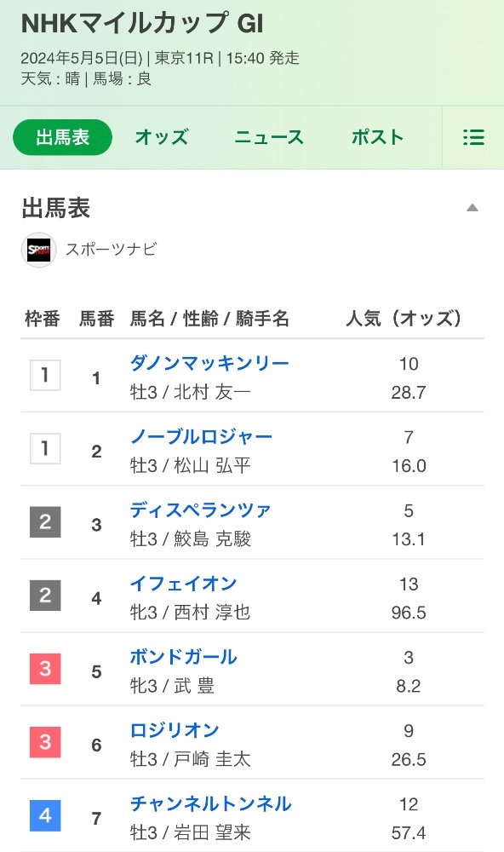Open horse ノーブルロジャー link
The height and width of the screenshot is (852, 504).
(x=201, y=436)
